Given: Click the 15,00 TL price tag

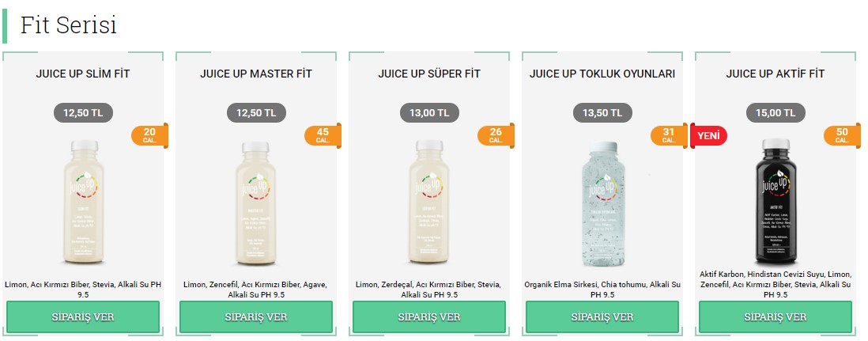Looking at the screenshot, I should (776, 113).
